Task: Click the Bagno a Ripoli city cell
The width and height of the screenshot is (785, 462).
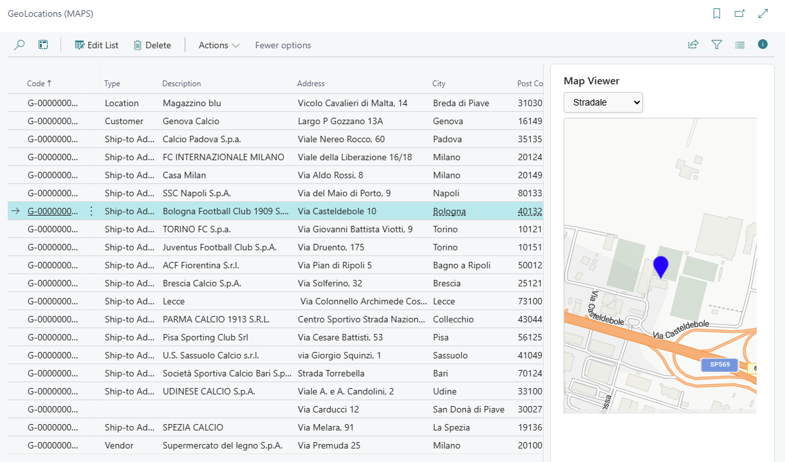Action: click(462, 265)
